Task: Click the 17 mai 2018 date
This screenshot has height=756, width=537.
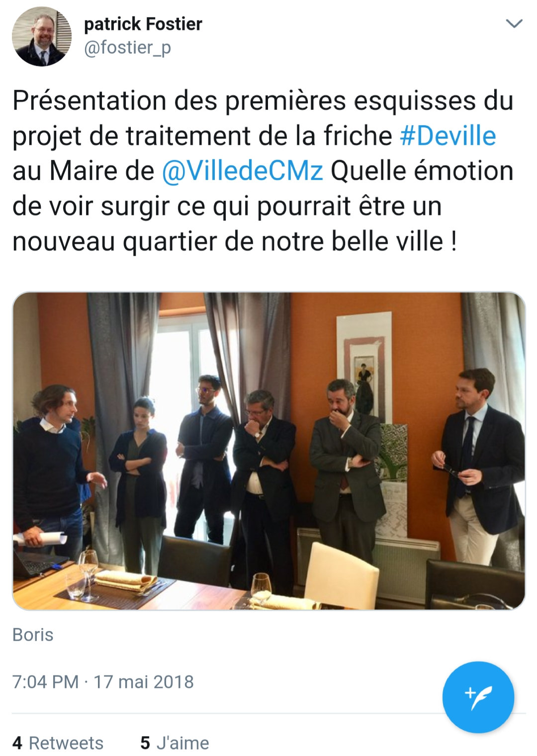Action: (x=144, y=681)
